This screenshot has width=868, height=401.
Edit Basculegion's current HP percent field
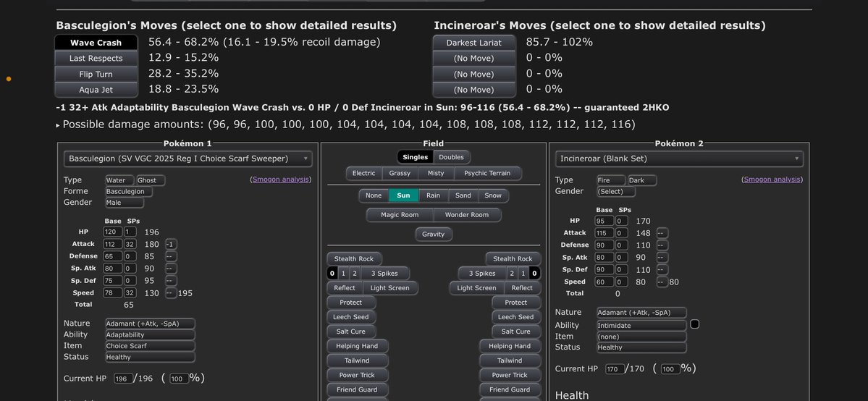click(x=180, y=379)
